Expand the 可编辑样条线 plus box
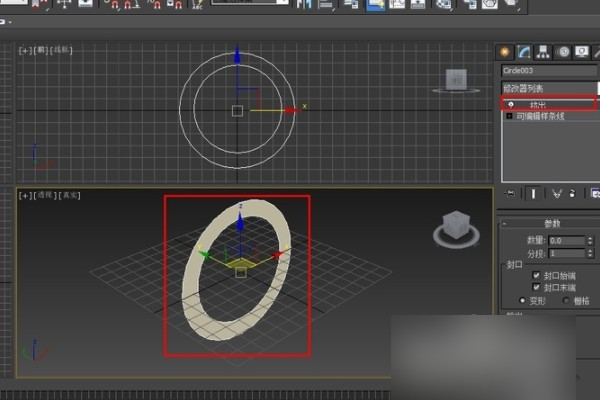Screen dimensions: 600x400 pyautogui.click(x=509, y=116)
